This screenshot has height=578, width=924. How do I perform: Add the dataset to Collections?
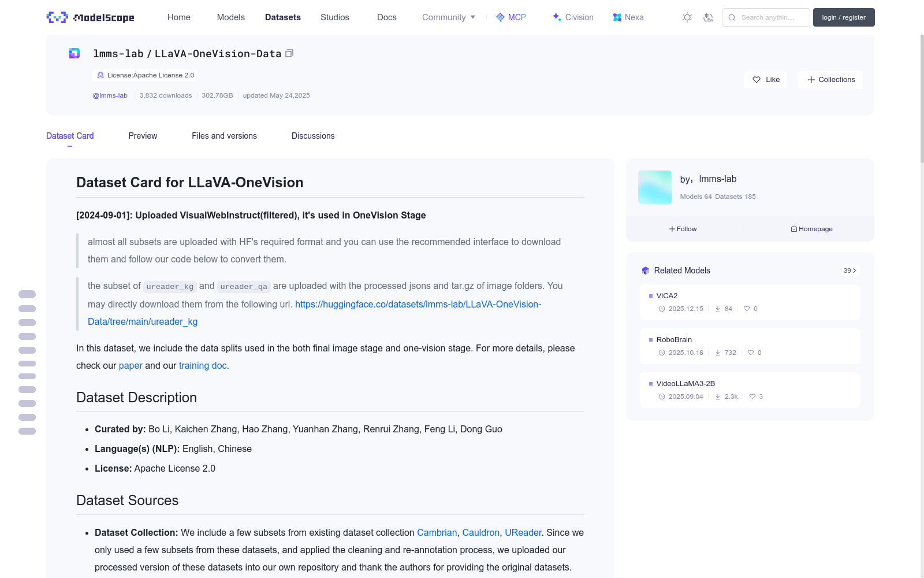[830, 80]
